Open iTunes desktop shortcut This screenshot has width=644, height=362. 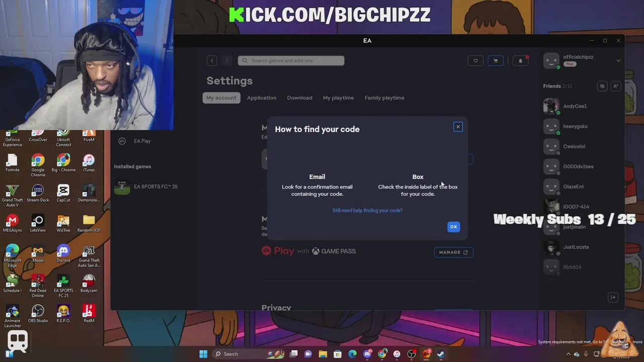click(x=89, y=163)
